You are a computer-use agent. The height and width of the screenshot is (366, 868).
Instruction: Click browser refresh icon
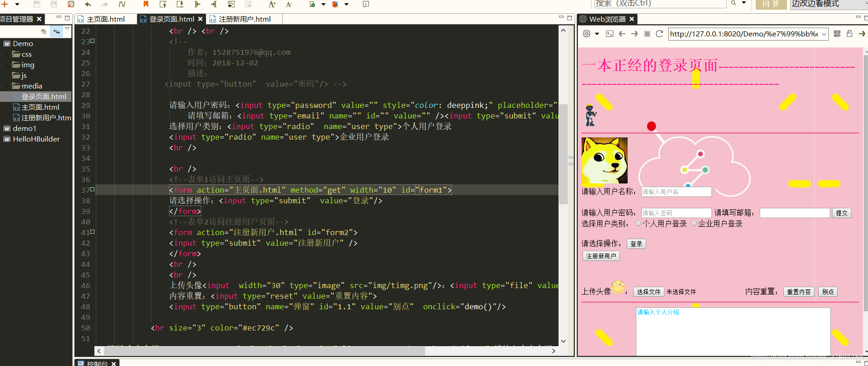tap(659, 34)
